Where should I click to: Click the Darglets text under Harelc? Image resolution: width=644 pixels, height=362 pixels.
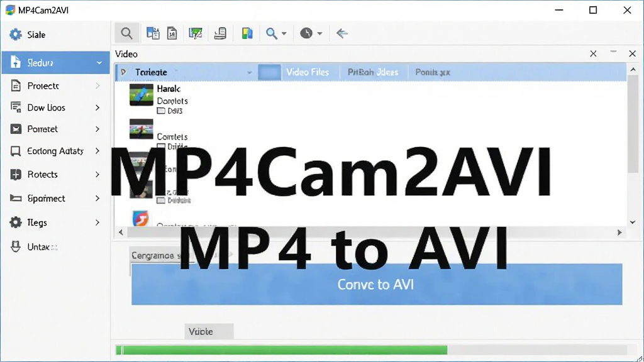pyautogui.click(x=172, y=101)
